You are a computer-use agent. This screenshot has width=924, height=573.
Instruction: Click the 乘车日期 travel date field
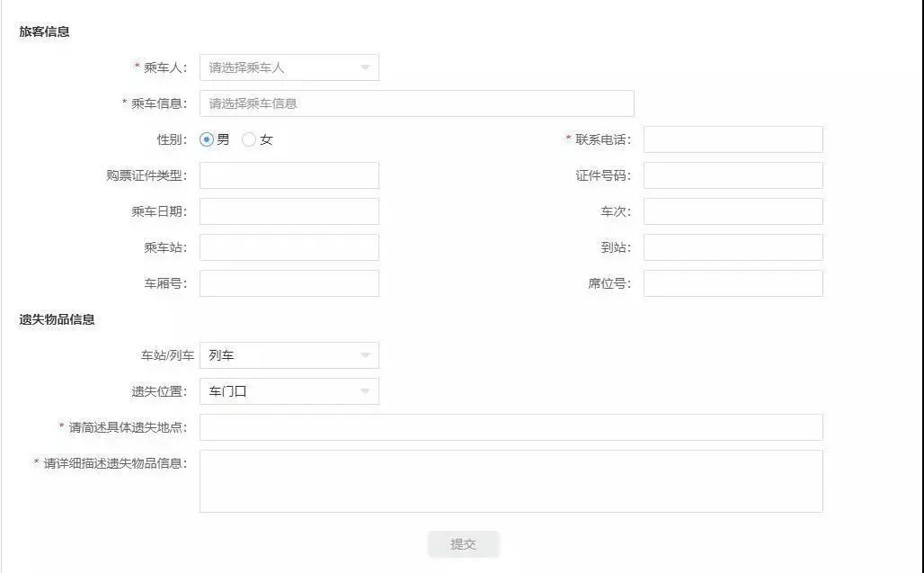point(288,211)
